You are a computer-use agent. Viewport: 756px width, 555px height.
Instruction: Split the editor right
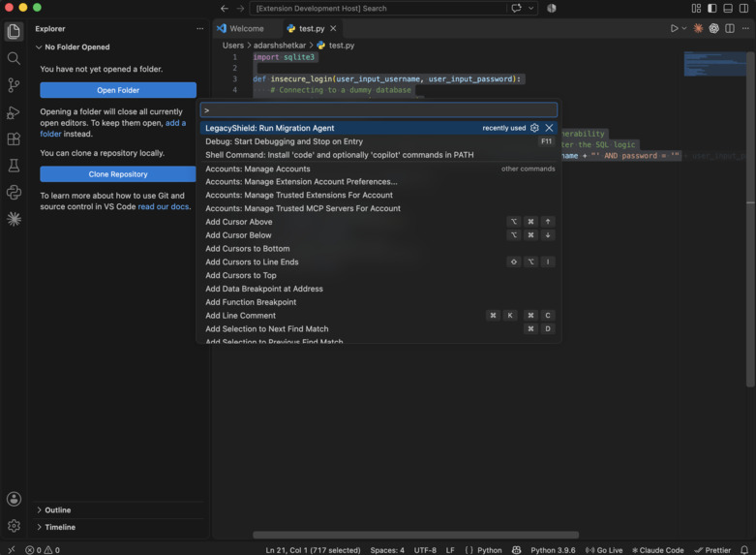[x=730, y=28]
